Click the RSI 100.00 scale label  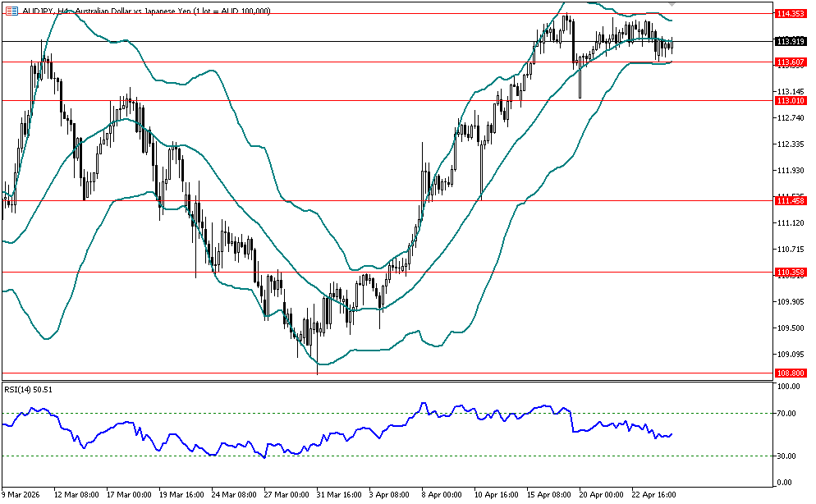786,387
